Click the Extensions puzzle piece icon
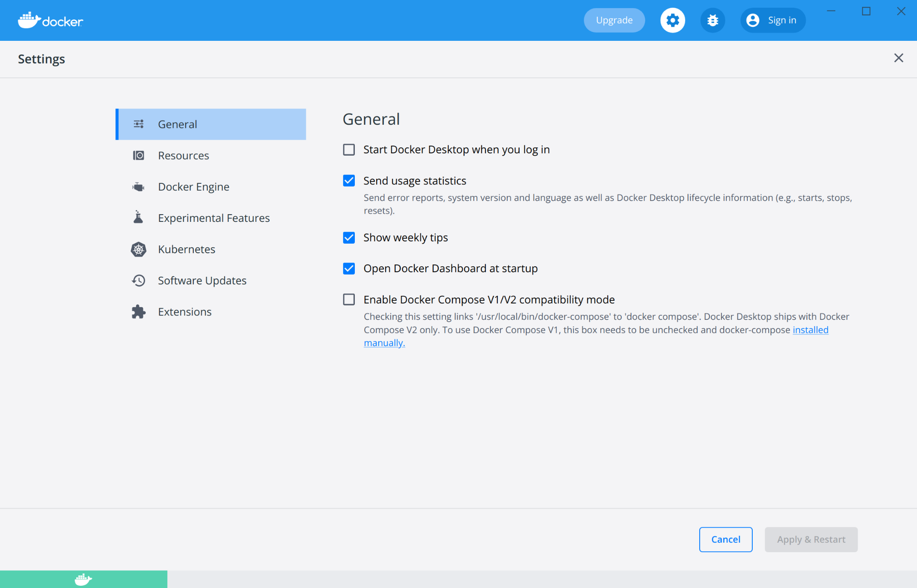This screenshot has height=588, width=917. [x=138, y=312]
